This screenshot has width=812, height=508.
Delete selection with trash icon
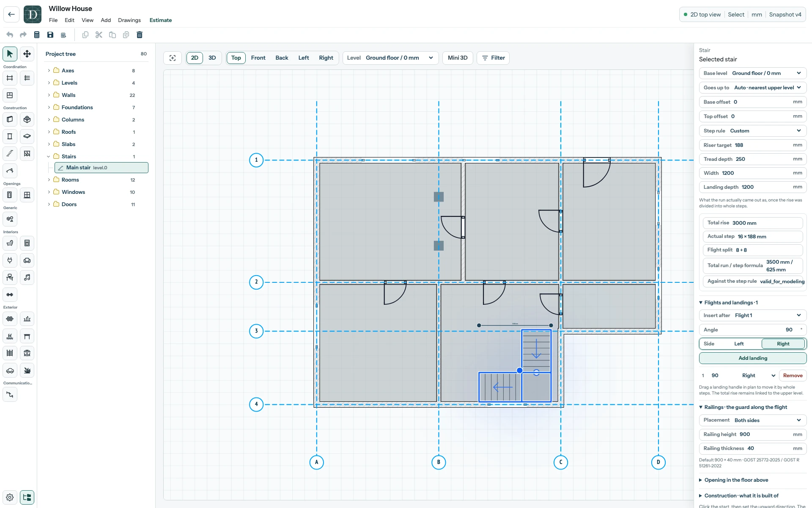click(140, 35)
